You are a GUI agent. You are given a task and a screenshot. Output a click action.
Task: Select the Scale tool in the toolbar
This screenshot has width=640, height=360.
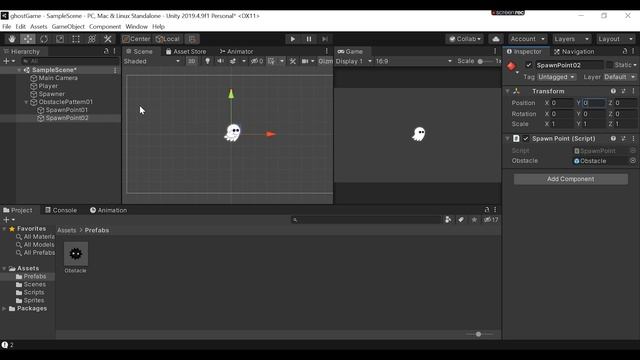[60, 39]
